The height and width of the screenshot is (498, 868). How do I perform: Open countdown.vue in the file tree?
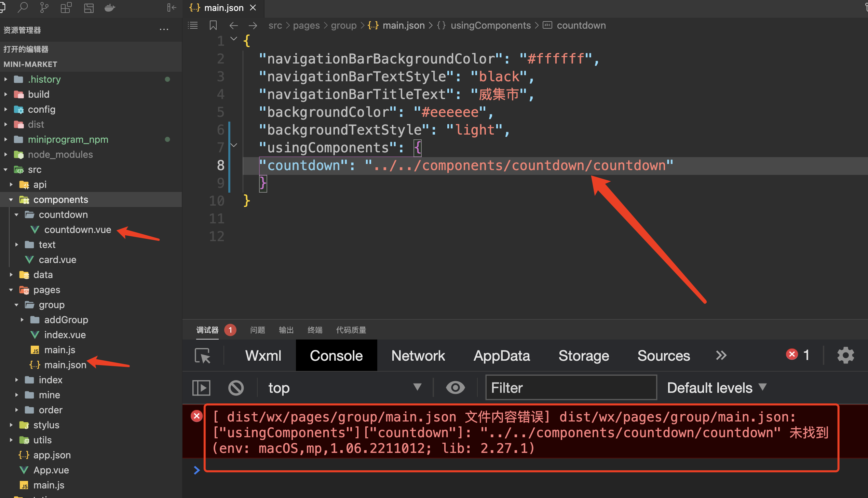[78, 230]
